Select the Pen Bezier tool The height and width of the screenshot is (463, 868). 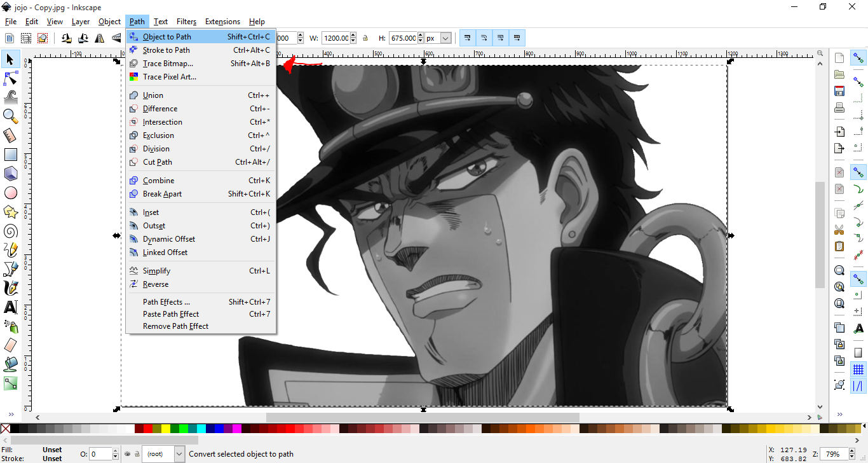pos(11,269)
